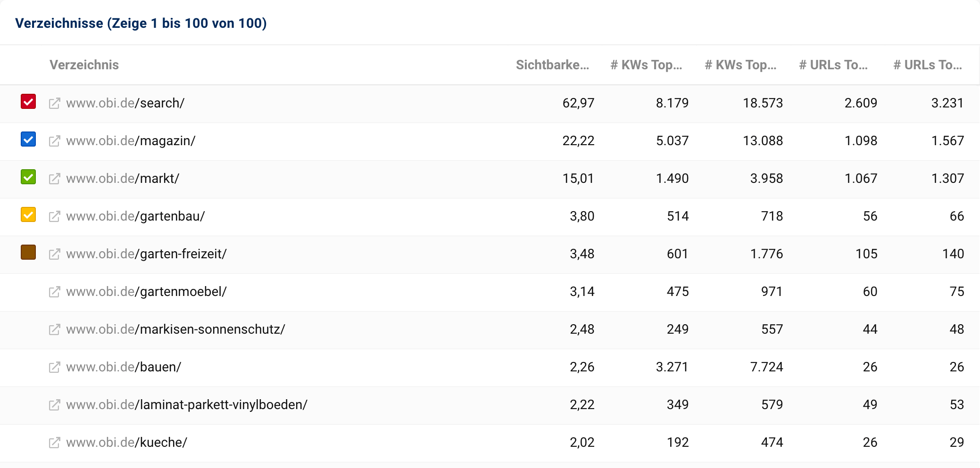Viewport: 980px width, 468px height.
Task: Uncheck the green checkbox for /markt/
Action: [28, 177]
